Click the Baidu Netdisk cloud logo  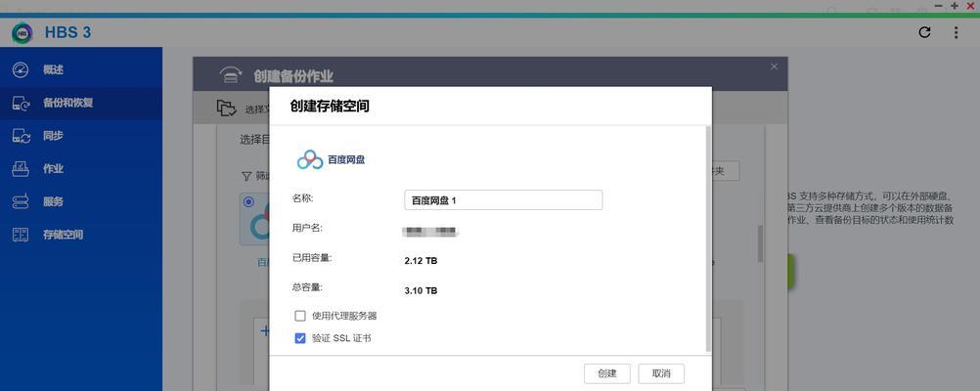tap(310, 160)
